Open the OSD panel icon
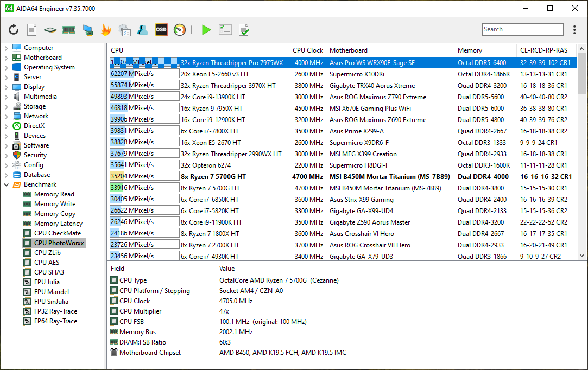This screenshot has height=370, width=588. 161,30
